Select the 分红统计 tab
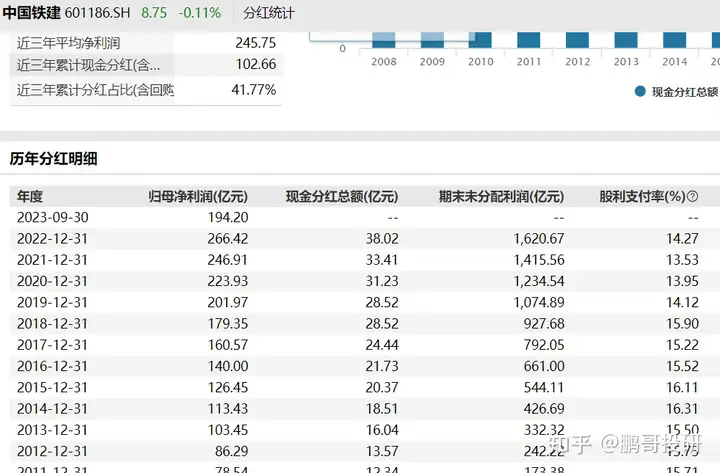 click(x=269, y=13)
